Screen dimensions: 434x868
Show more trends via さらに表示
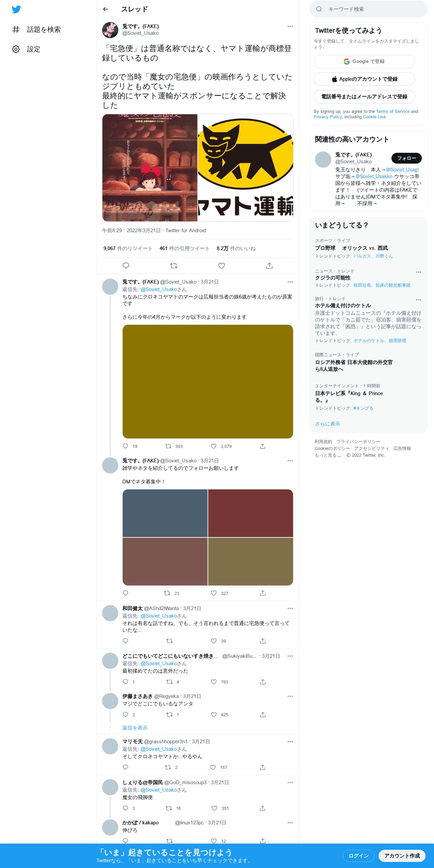(x=328, y=424)
